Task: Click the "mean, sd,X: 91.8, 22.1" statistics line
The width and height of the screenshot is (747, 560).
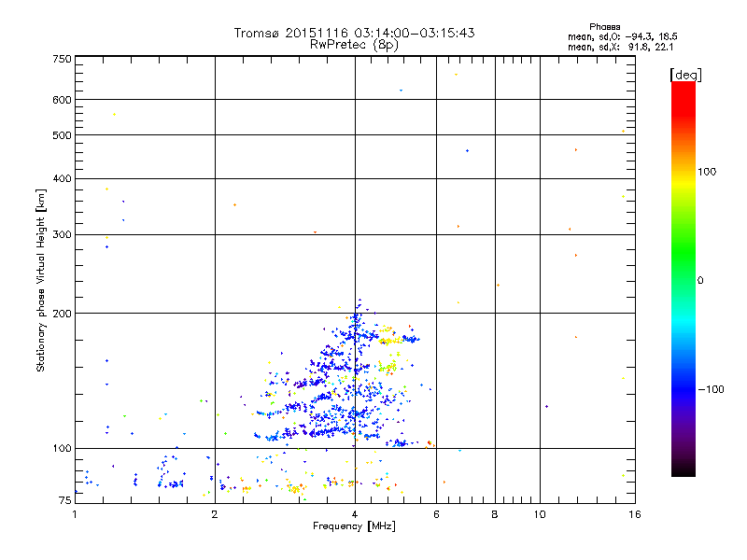Action: [620, 48]
